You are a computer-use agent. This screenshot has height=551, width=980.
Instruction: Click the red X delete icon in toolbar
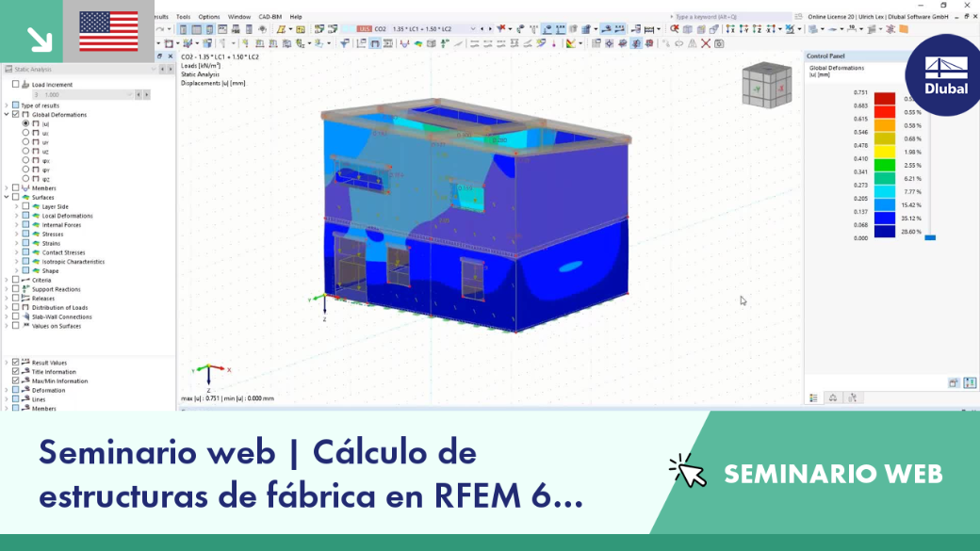pyautogui.click(x=706, y=43)
